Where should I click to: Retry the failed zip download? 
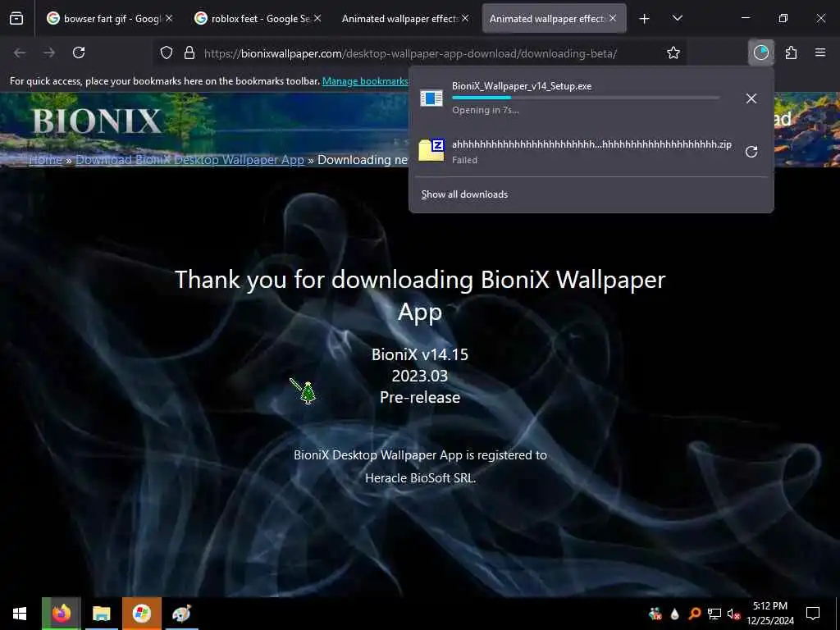tap(751, 152)
